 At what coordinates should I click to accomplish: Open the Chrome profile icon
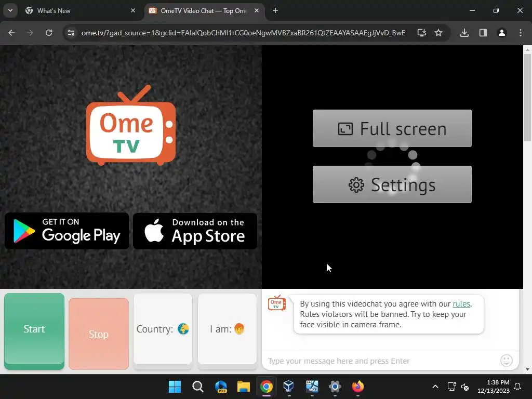[x=502, y=33]
